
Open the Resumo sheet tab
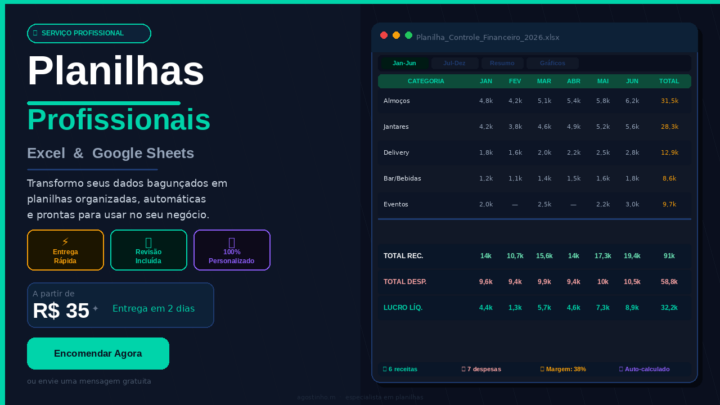pos(503,63)
